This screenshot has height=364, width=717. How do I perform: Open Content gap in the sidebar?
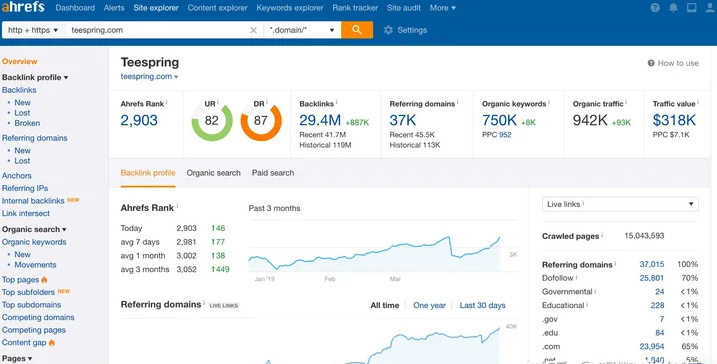(x=24, y=343)
